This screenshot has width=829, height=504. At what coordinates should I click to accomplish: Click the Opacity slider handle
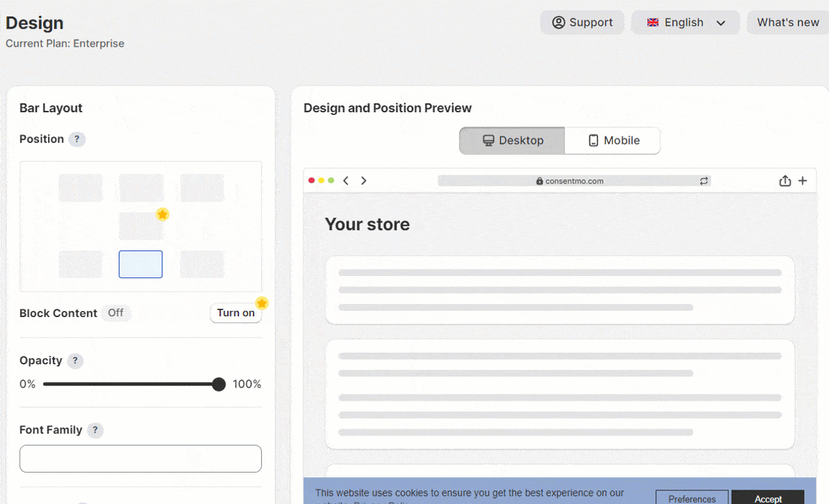tap(219, 384)
